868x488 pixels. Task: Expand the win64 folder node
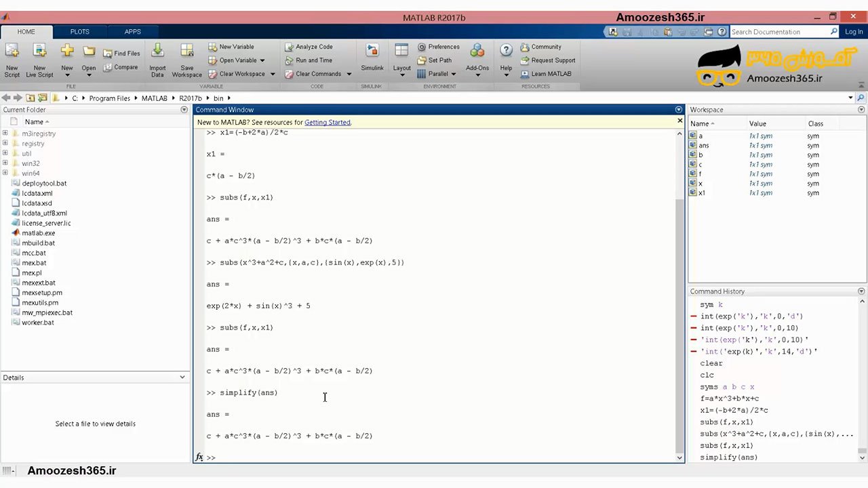5,173
